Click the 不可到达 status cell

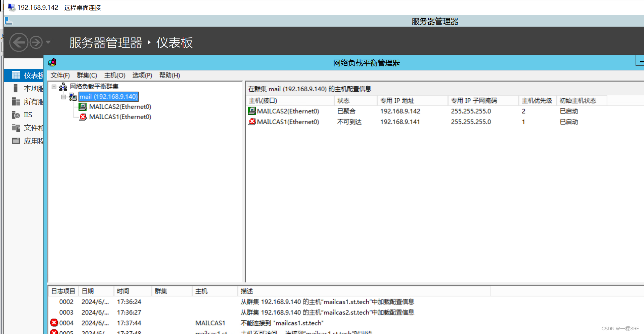349,122
